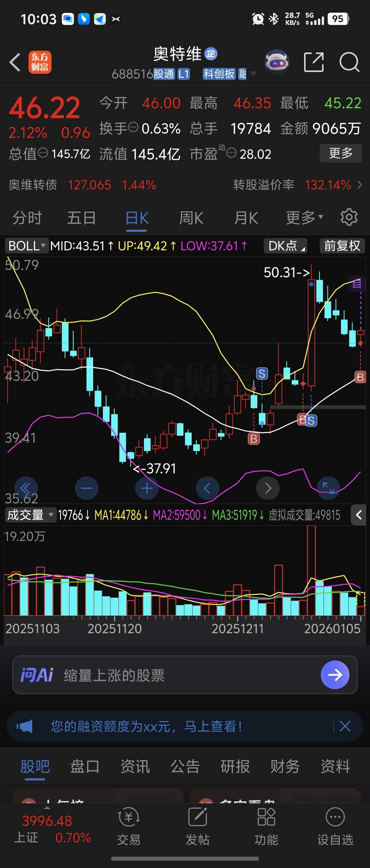
Task: Open 发帖 post icon in bottom bar
Action: pos(198,826)
